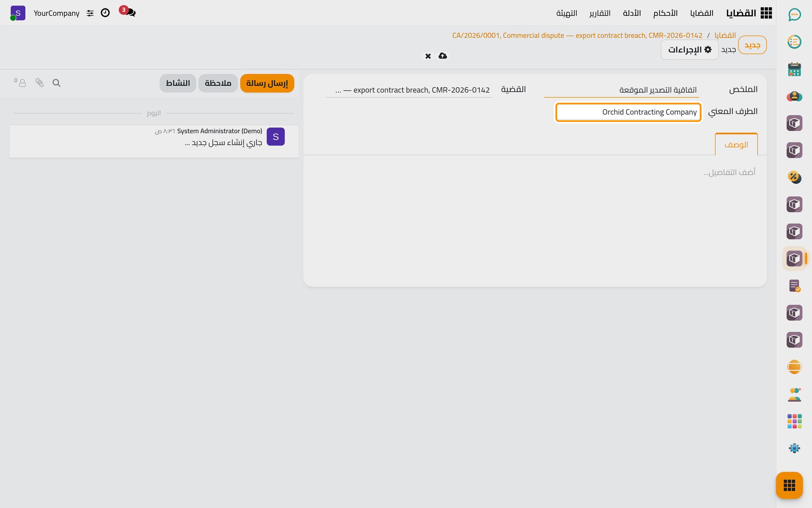
Task: Open the Calendar app icon in sidebar
Action: (x=794, y=69)
